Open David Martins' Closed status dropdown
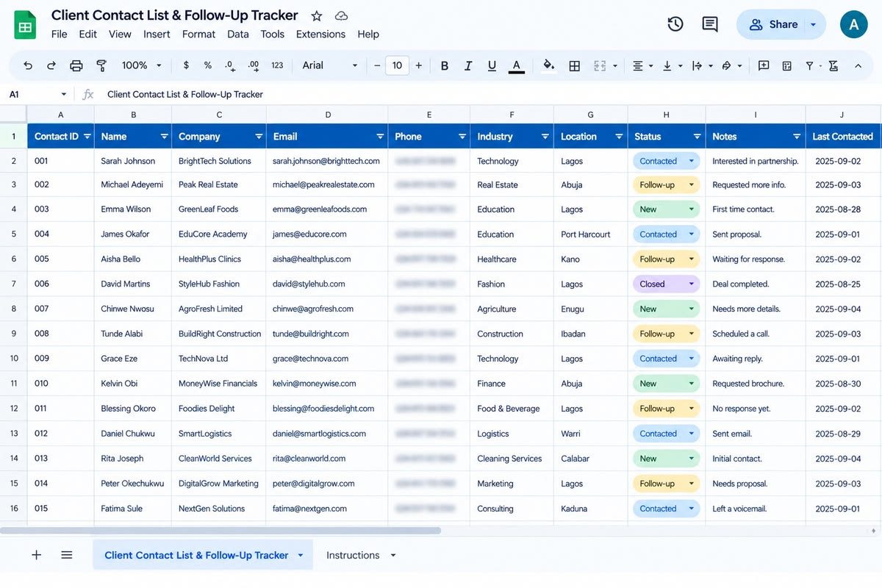 691,284
